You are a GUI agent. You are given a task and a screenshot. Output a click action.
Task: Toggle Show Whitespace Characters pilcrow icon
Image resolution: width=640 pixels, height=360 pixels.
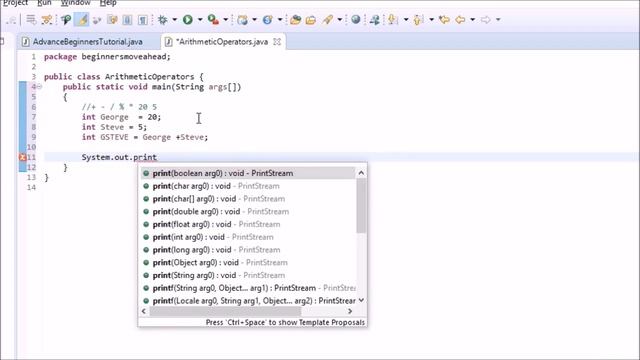point(143,20)
